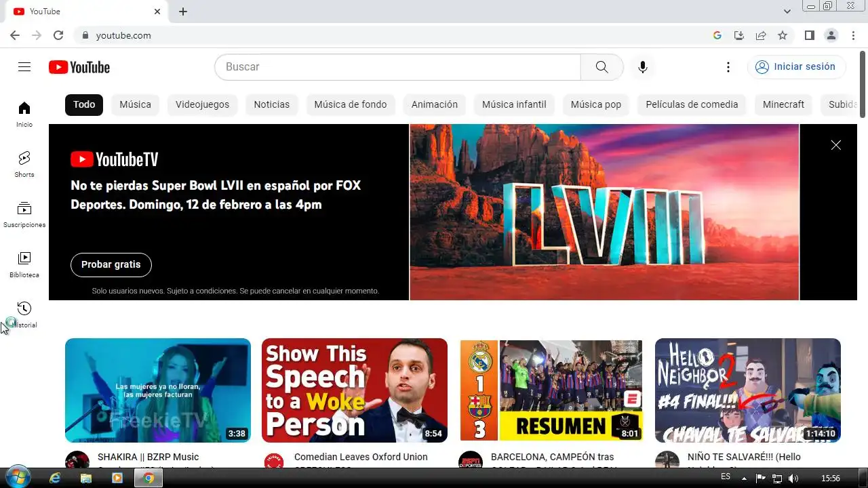The height and width of the screenshot is (488, 868).
Task: Go back in browser
Action: point(15,35)
